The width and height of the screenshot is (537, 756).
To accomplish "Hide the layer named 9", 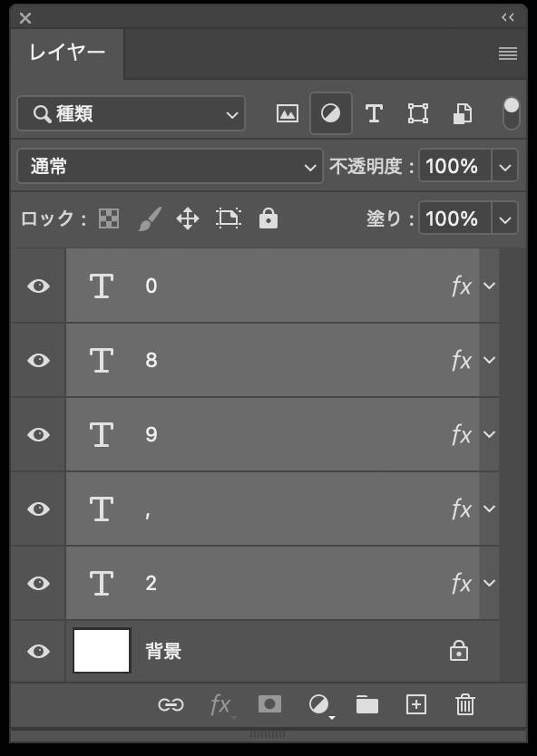I will (37, 434).
